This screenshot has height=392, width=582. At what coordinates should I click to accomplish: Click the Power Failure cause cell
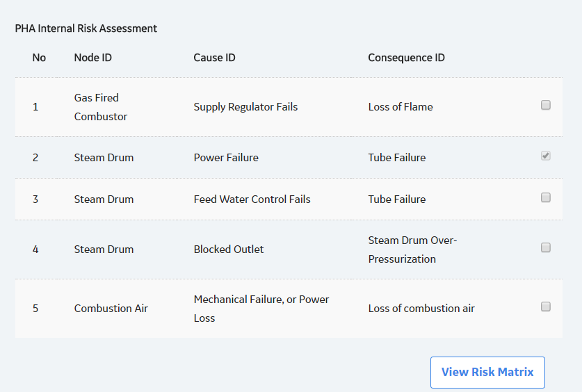[x=226, y=158]
